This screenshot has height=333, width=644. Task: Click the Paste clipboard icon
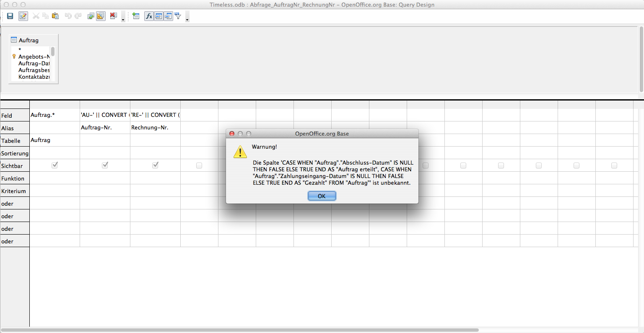tap(55, 16)
